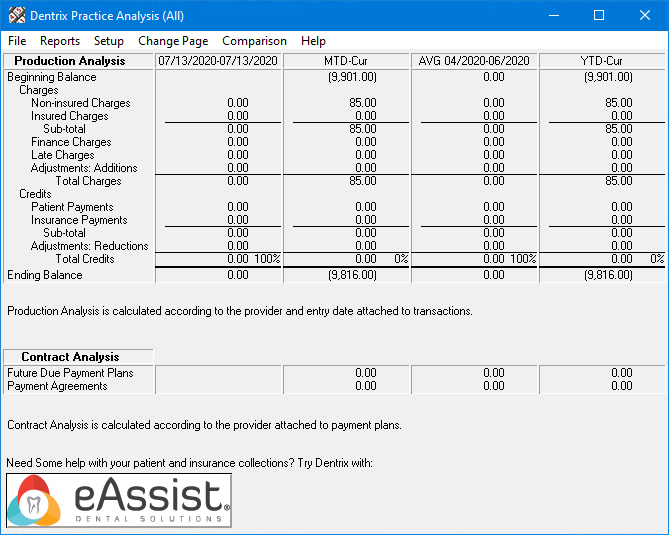The width and height of the screenshot is (669, 535).
Task: Click the Ending Balance row label
Action: pos(45,275)
